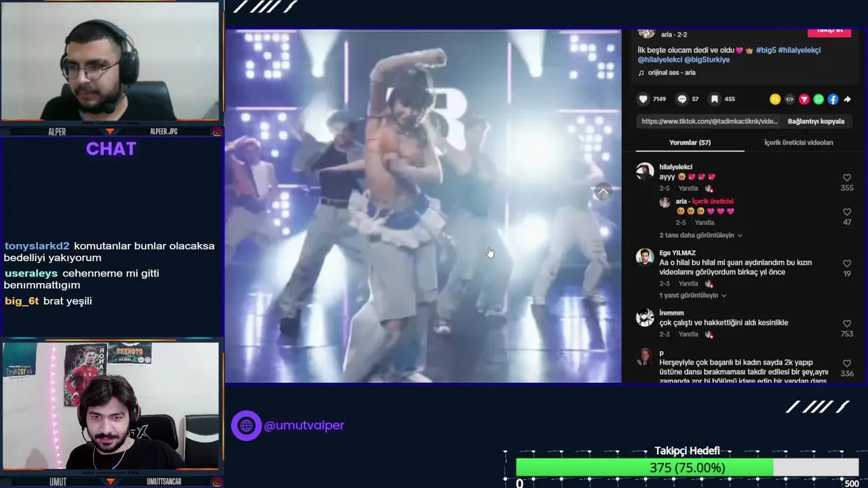868x488 pixels.
Task: Like İremmm's comment with 753 likes
Action: [x=847, y=324]
